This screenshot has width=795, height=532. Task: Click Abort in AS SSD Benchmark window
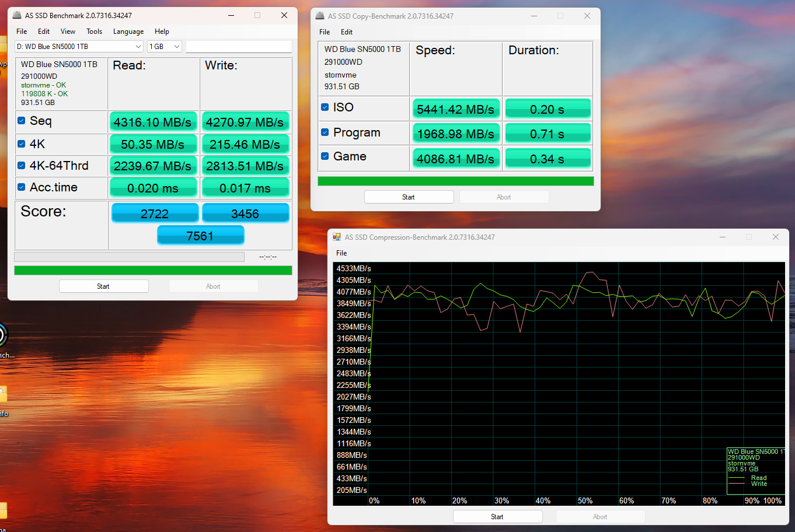214,286
